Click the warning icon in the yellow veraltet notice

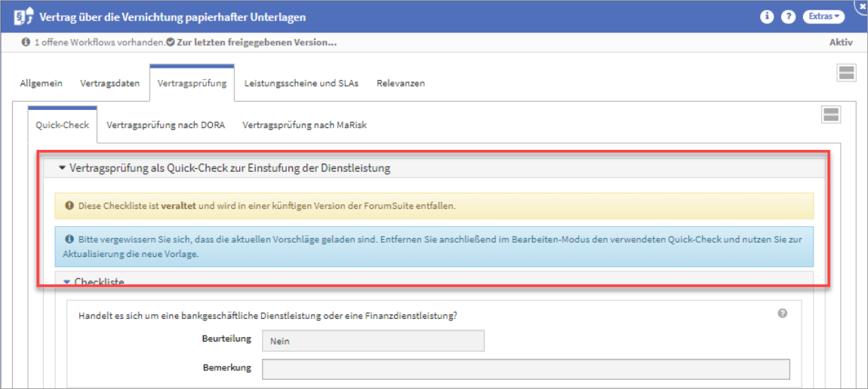click(x=69, y=206)
